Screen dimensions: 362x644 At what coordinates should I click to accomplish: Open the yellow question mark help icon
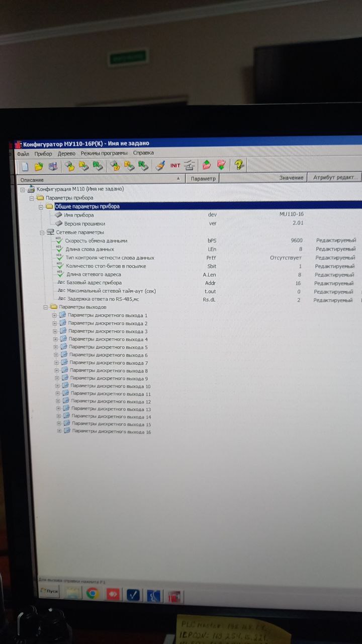[x=239, y=165]
